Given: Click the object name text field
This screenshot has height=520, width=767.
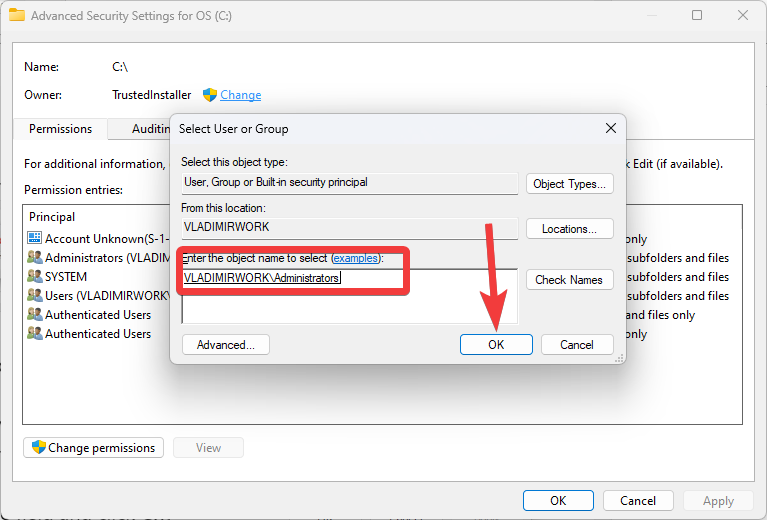Looking at the screenshot, I should click(349, 295).
